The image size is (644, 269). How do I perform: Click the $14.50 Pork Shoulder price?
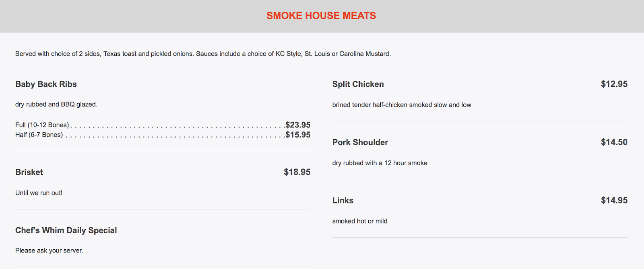click(614, 142)
